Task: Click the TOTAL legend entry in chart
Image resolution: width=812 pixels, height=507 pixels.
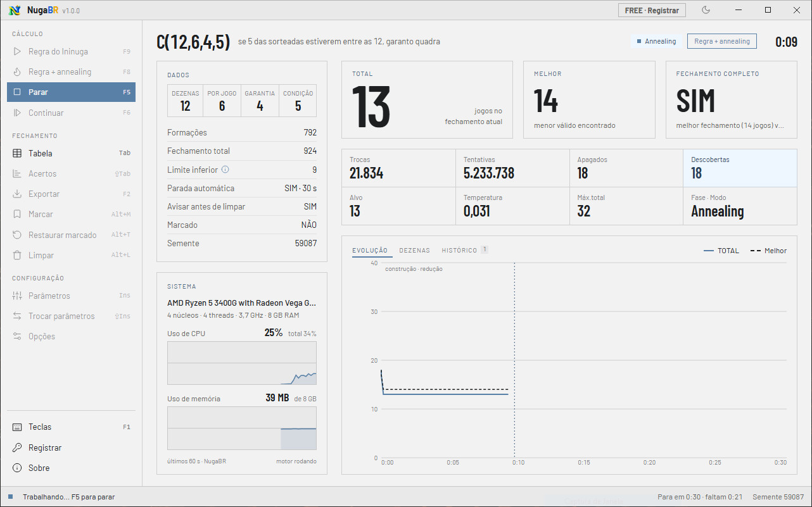Action: [721, 251]
